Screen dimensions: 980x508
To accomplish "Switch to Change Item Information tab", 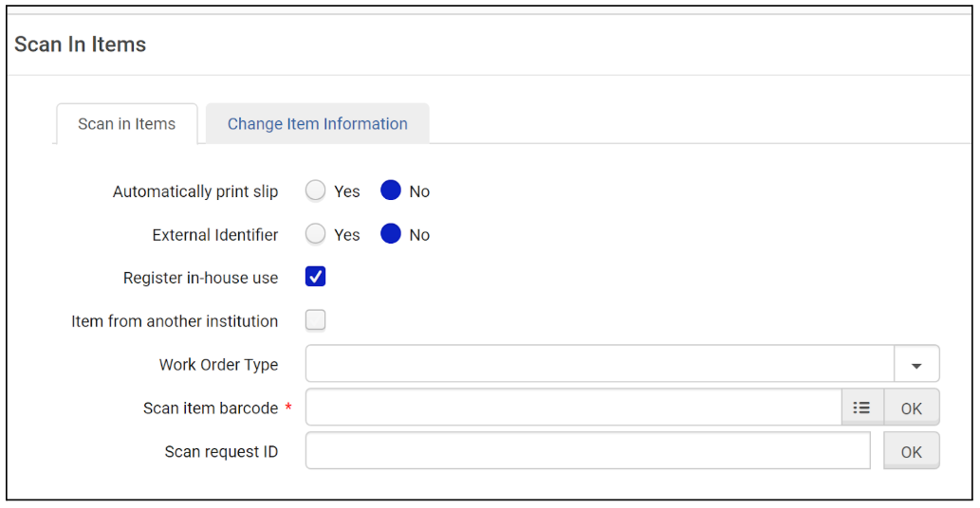I will (x=317, y=124).
